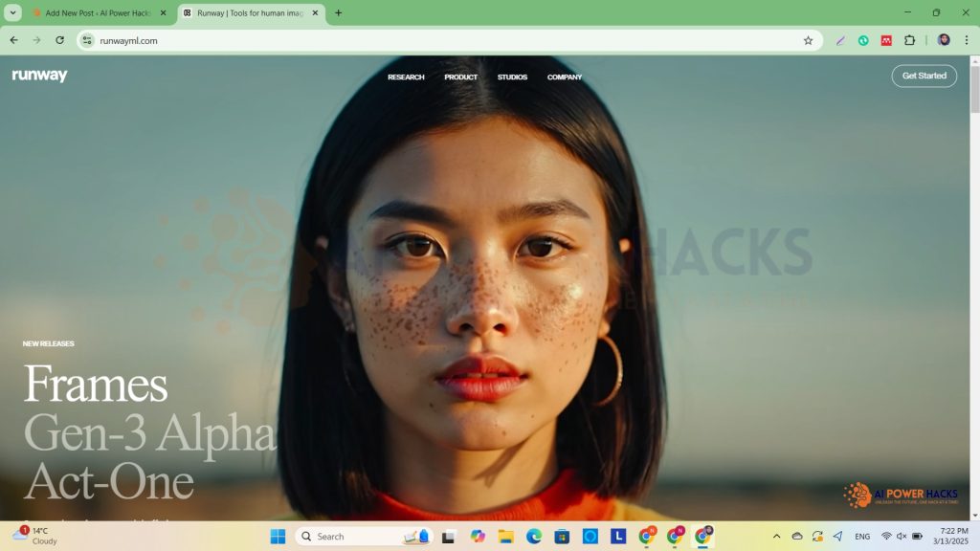The width and height of the screenshot is (980, 551).
Task: Open the PRODUCT navigation menu
Action: pos(460,77)
